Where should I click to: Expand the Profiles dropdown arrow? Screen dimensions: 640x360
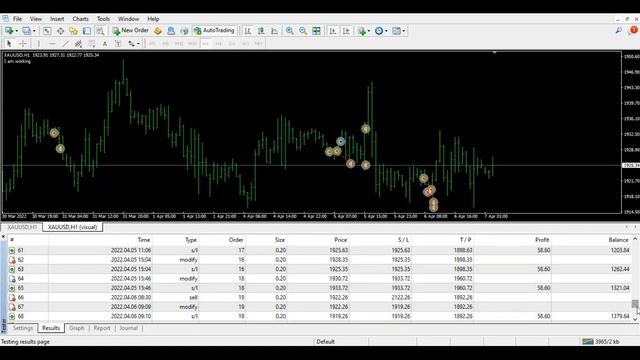pyautogui.click(x=34, y=31)
